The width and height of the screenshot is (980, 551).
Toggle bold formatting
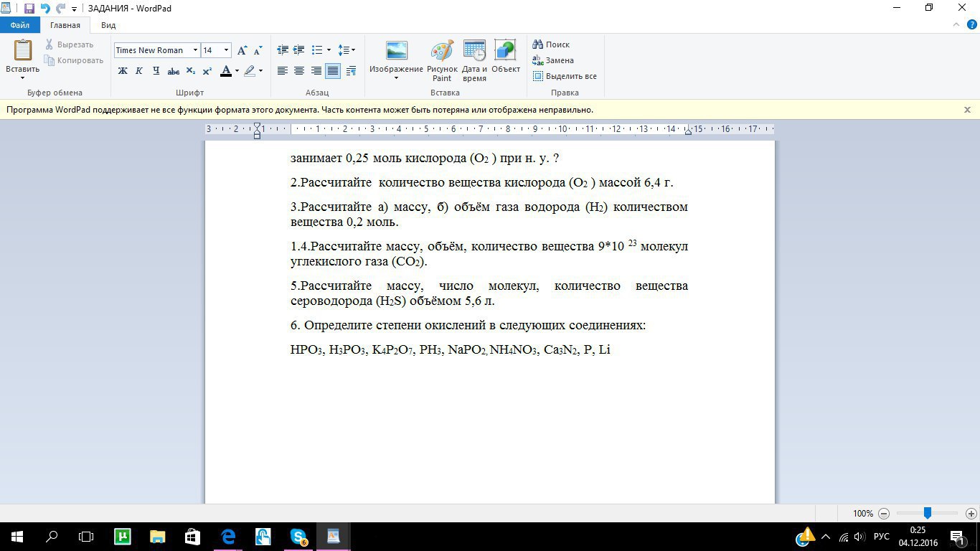pyautogui.click(x=123, y=71)
